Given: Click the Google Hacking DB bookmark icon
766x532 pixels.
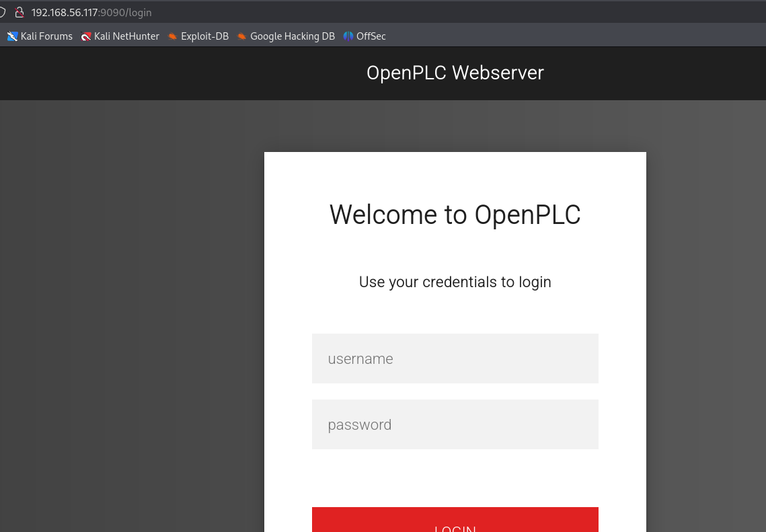Looking at the screenshot, I should click(242, 36).
